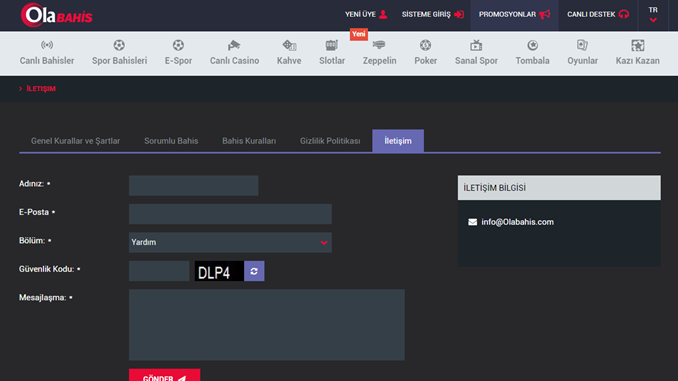
Task: Click the Promosyonlar megaphone icon
Action: pyautogui.click(x=545, y=14)
